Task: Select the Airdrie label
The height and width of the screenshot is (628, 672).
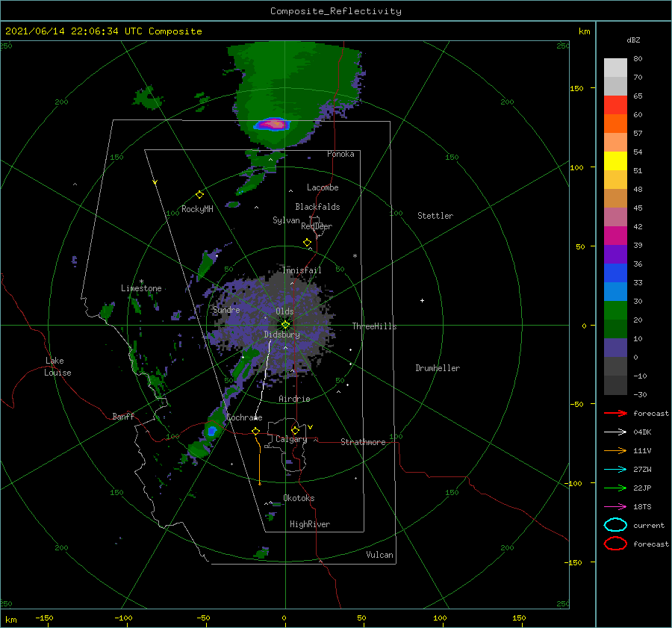Action: tap(294, 399)
